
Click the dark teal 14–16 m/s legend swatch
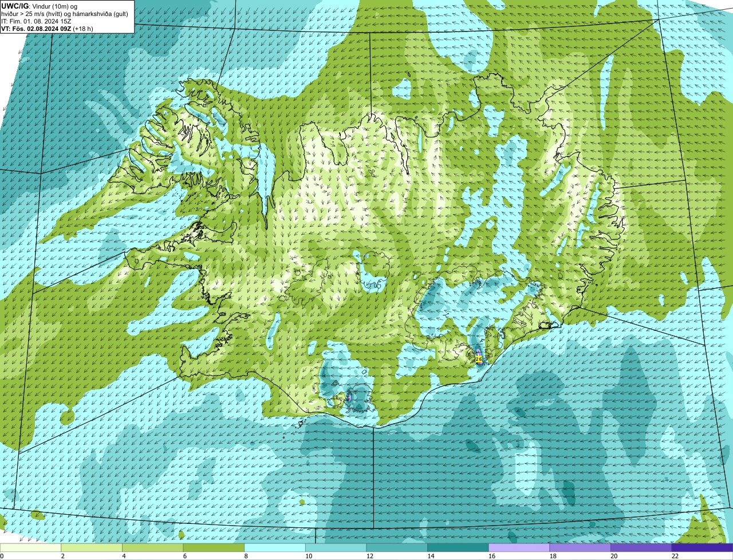pyautogui.click(x=458, y=547)
